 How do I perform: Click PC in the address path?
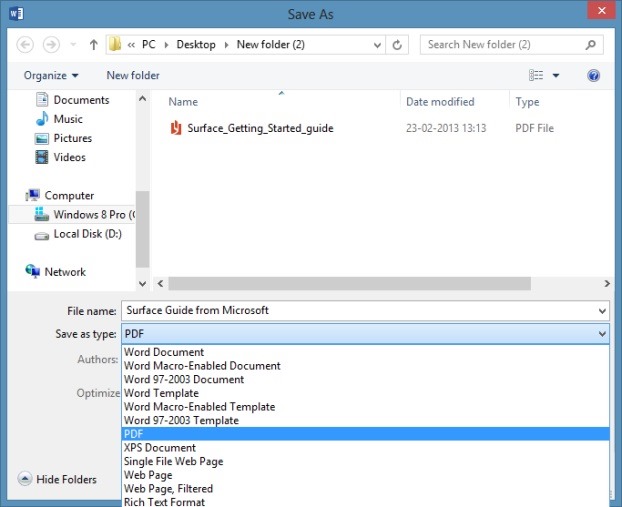(x=149, y=44)
